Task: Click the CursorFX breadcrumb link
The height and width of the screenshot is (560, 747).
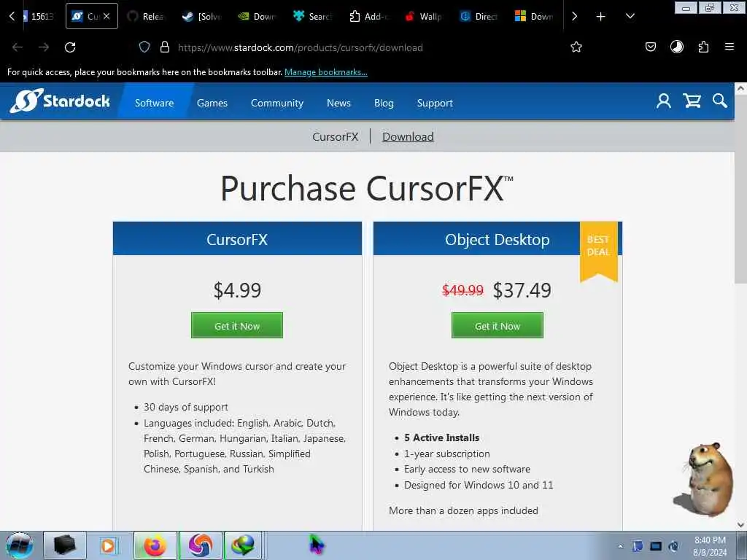Action: [335, 136]
